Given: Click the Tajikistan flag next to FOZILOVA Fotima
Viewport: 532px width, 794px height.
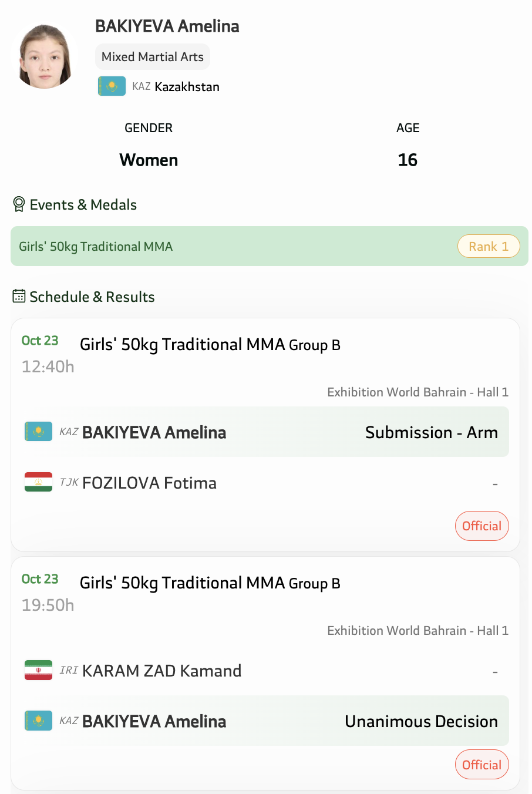Looking at the screenshot, I should click(x=38, y=482).
